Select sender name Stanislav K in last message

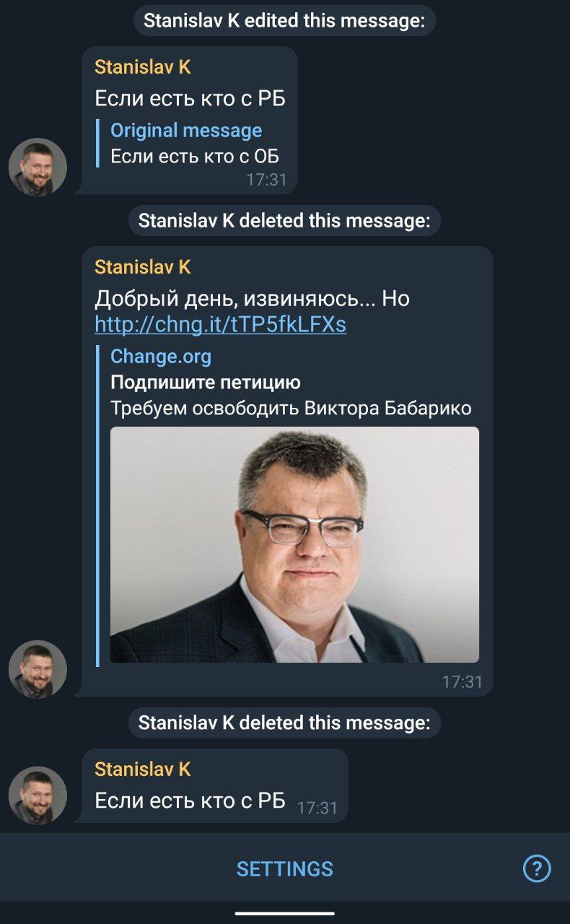[143, 770]
